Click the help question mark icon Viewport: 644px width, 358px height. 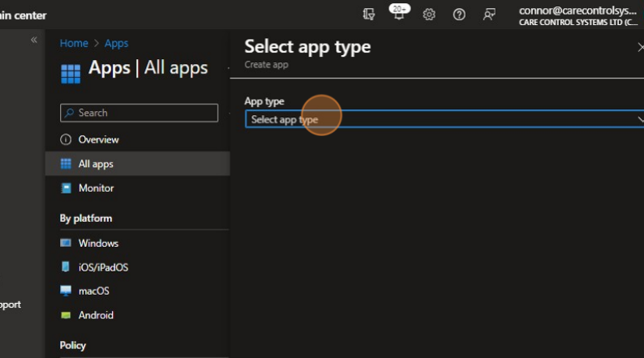click(x=459, y=15)
